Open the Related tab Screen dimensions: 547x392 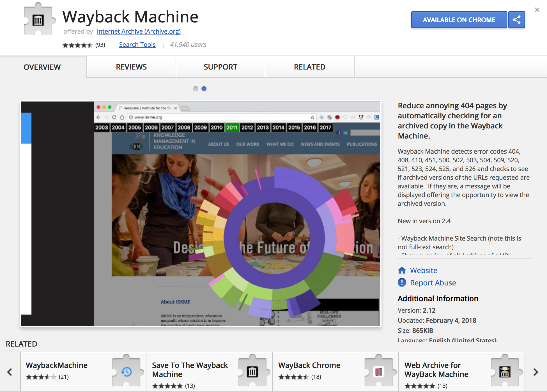pos(310,67)
